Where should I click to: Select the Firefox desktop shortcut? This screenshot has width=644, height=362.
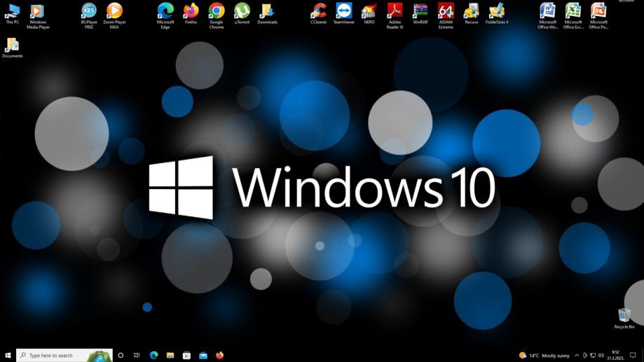tap(191, 14)
